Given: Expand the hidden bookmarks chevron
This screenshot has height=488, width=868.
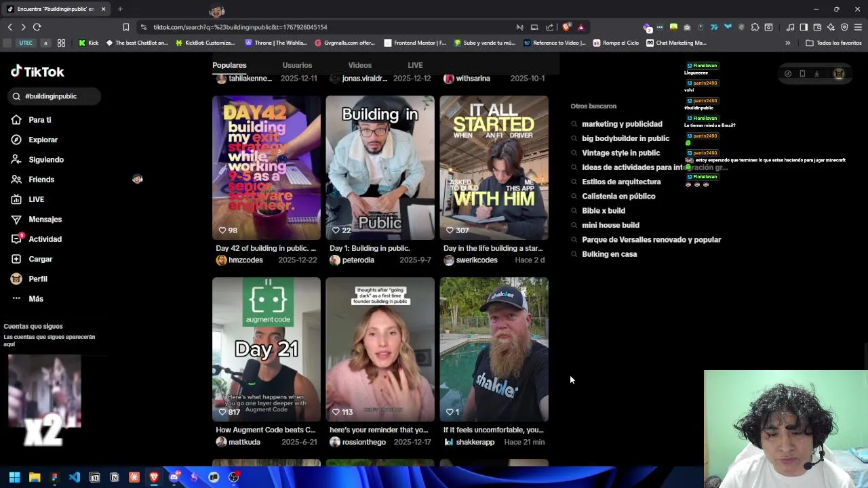Looking at the screenshot, I should 788,43.
